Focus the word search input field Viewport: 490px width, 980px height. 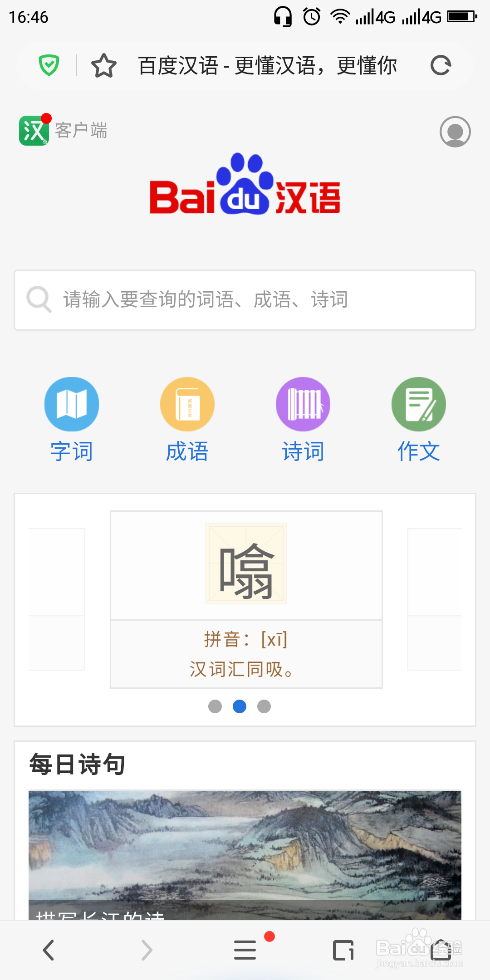pyautogui.click(x=245, y=300)
